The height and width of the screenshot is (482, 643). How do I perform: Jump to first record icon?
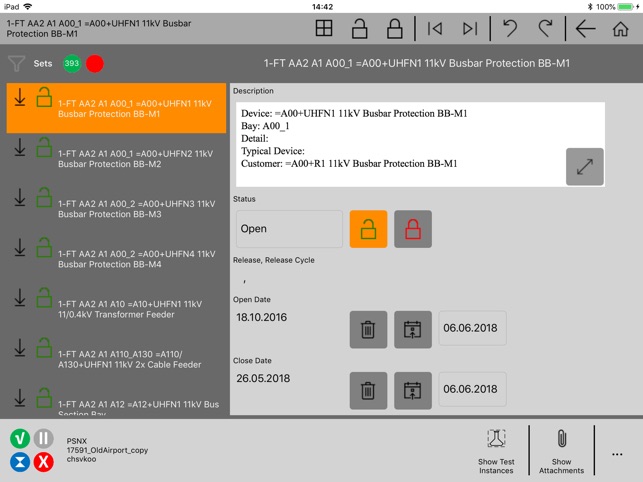pos(435,28)
